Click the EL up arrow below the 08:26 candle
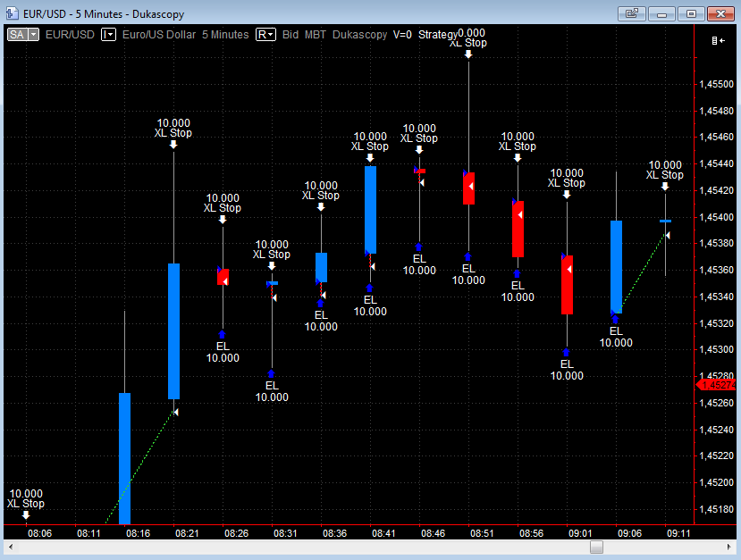This screenshot has width=741, height=560. [x=222, y=335]
